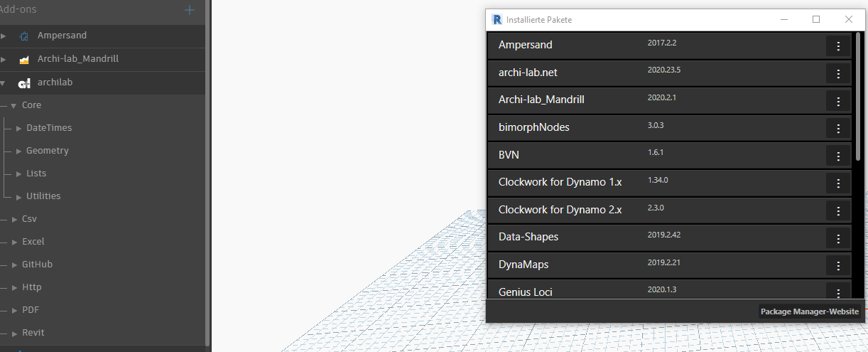Open options for Clockwork for Dynamo 1.x
Image resolution: width=868 pixels, height=352 pixels.
pyautogui.click(x=838, y=183)
